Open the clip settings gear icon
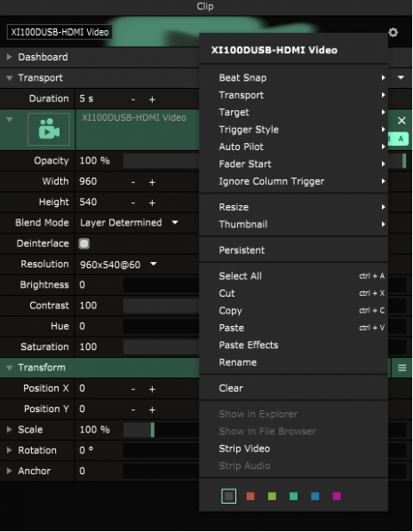The width and height of the screenshot is (413, 532). click(393, 33)
